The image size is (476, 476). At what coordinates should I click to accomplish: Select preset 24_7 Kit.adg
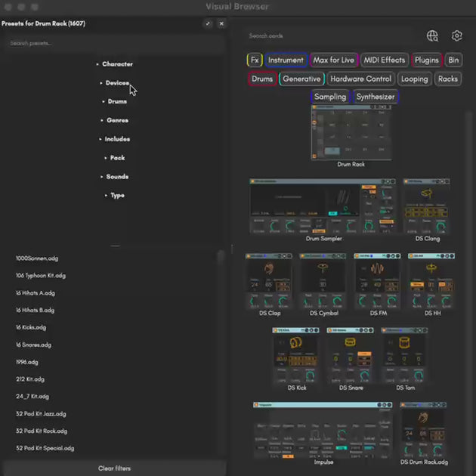(x=32, y=397)
